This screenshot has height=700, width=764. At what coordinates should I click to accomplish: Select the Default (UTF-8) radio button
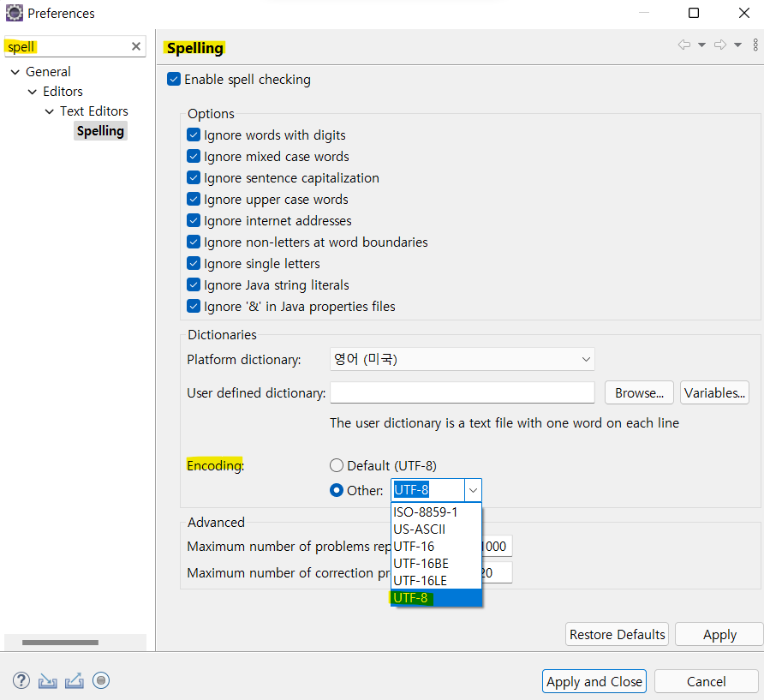[337, 465]
